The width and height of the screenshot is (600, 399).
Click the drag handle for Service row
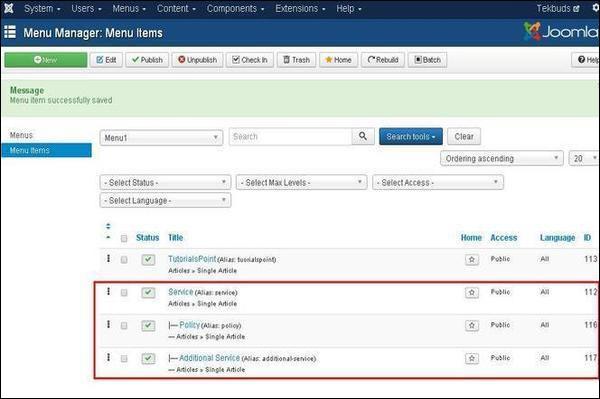click(x=108, y=292)
